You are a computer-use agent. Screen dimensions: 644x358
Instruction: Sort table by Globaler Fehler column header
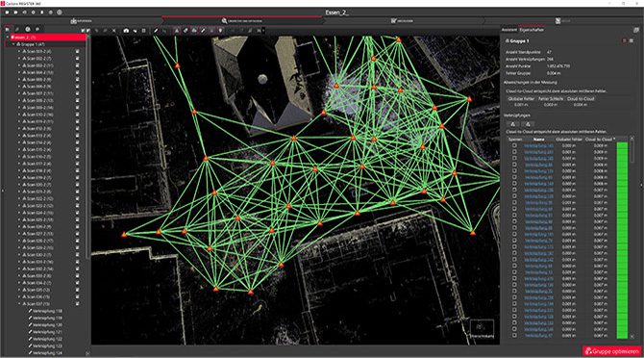click(x=569, y=140)
